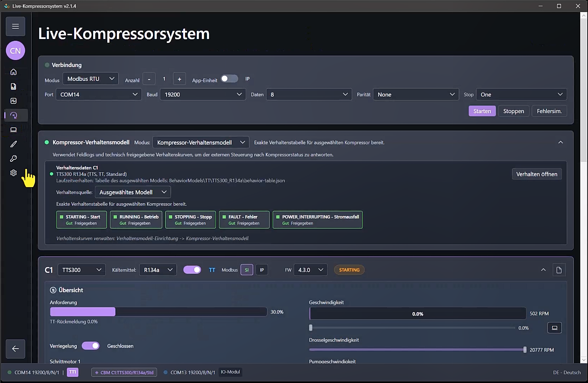The width and height of the screenshot is (588, 383).
Task: Open the Stop One dropdown
Action: [x=521, y=94]
